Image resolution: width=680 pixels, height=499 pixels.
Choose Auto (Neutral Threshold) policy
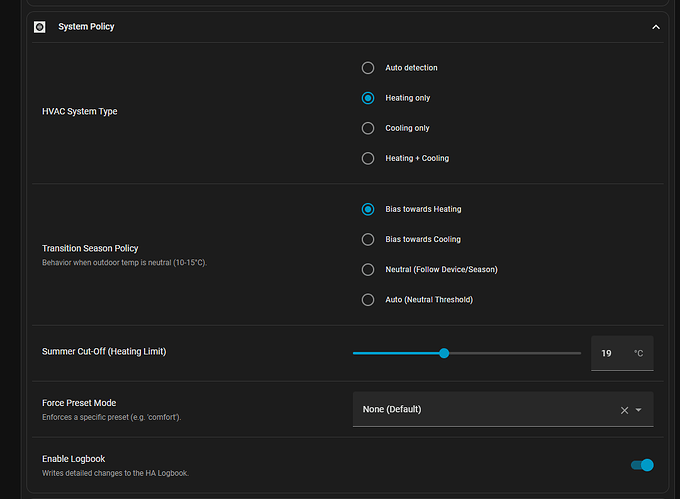(x=368, y=299)
